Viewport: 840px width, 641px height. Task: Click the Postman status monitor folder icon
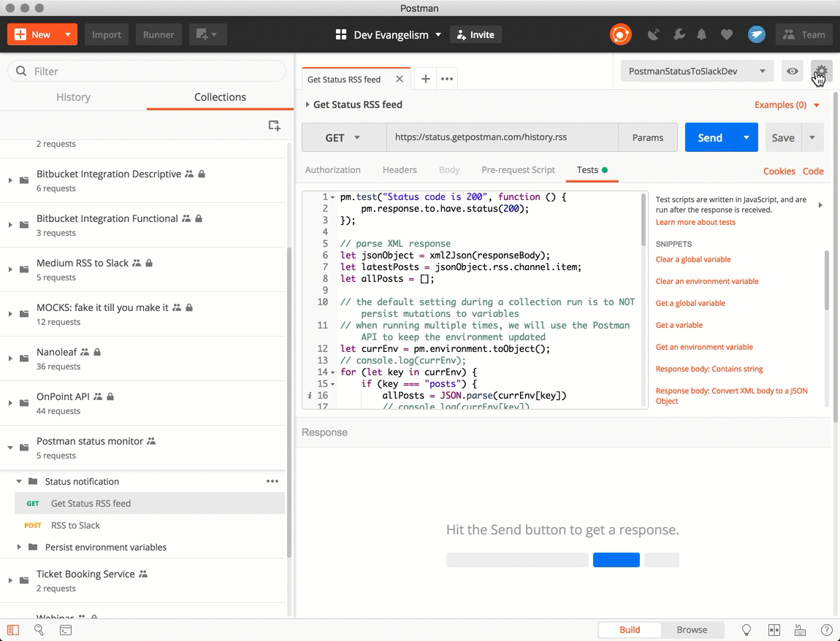[24, 447]
